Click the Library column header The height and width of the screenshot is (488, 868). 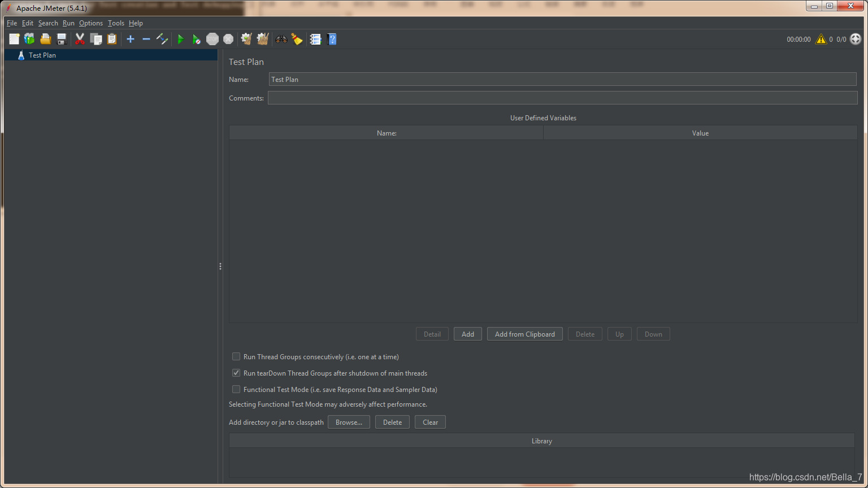pyautogui.click(x=542, y=441)
